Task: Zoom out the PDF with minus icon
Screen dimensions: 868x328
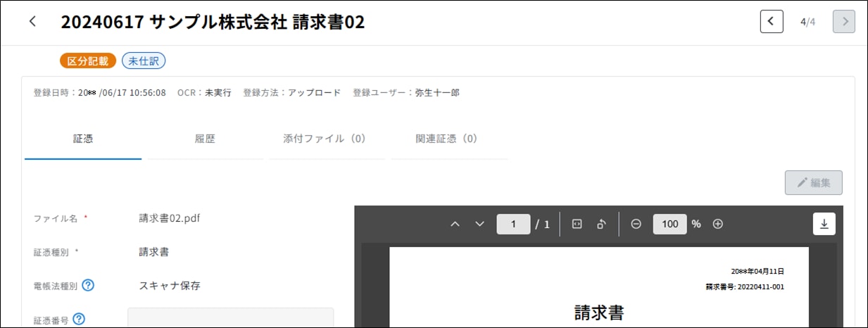Action: [636, 224]
